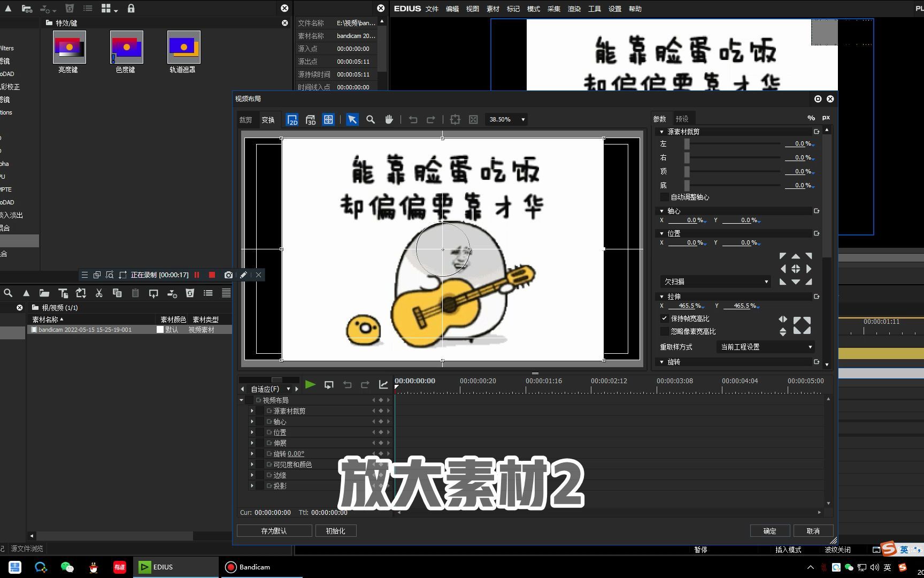924x578 pixels.
Task: Select the hand pan tool
Action: [389, 119]
